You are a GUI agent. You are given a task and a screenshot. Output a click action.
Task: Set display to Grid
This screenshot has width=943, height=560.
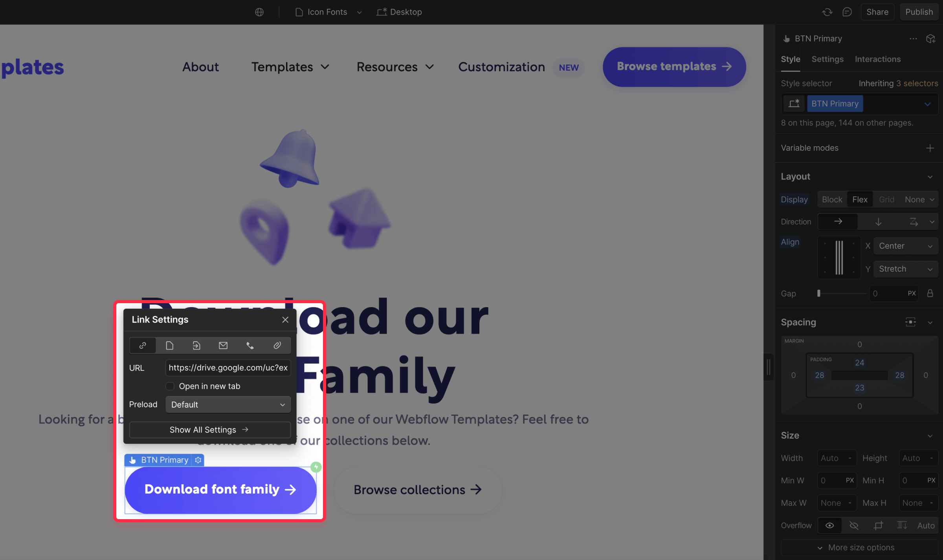pyautogui.click(x=886, y=199)
